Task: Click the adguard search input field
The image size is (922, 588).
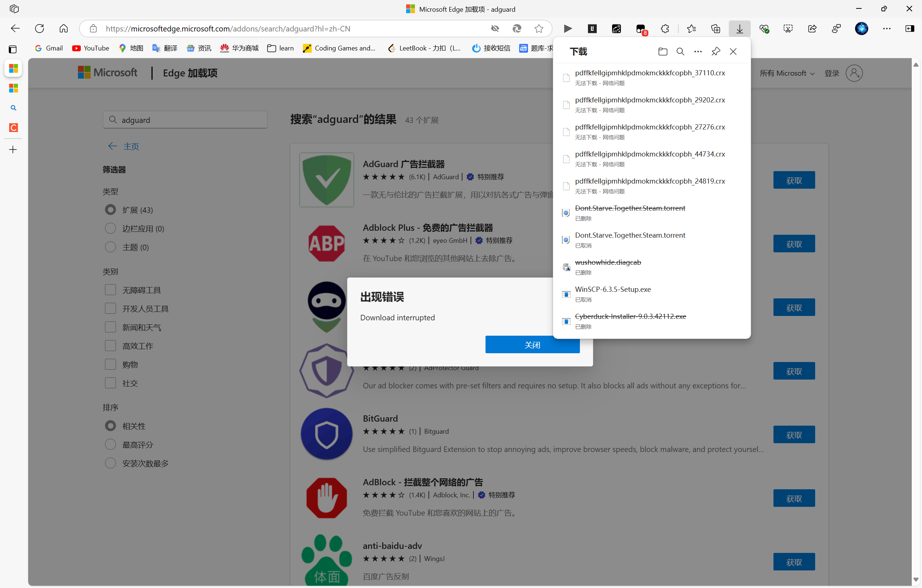Action: (185, 120)
